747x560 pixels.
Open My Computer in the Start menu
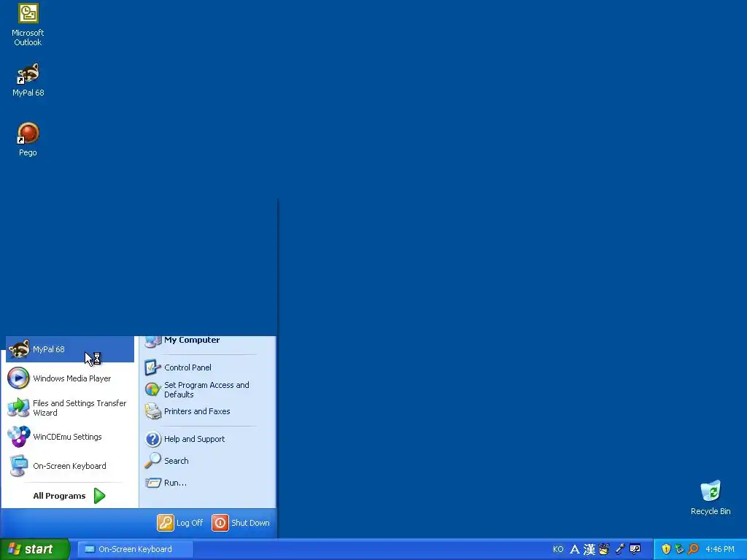[x=207, y=341]
